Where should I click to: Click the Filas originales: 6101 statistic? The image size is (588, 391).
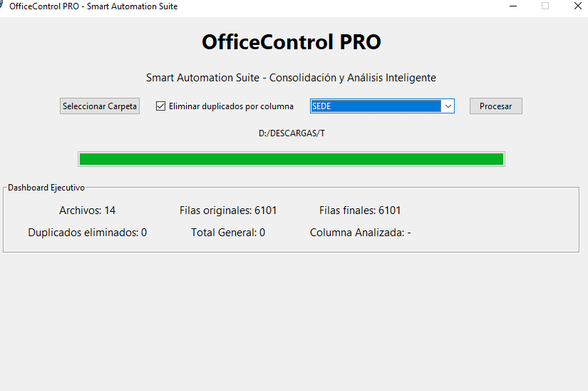point(228,210)
